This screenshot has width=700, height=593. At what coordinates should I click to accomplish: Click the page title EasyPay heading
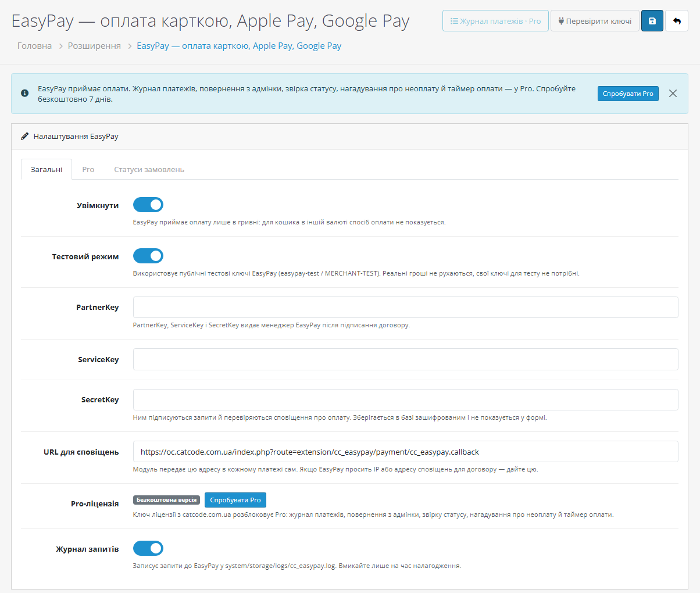210,22
